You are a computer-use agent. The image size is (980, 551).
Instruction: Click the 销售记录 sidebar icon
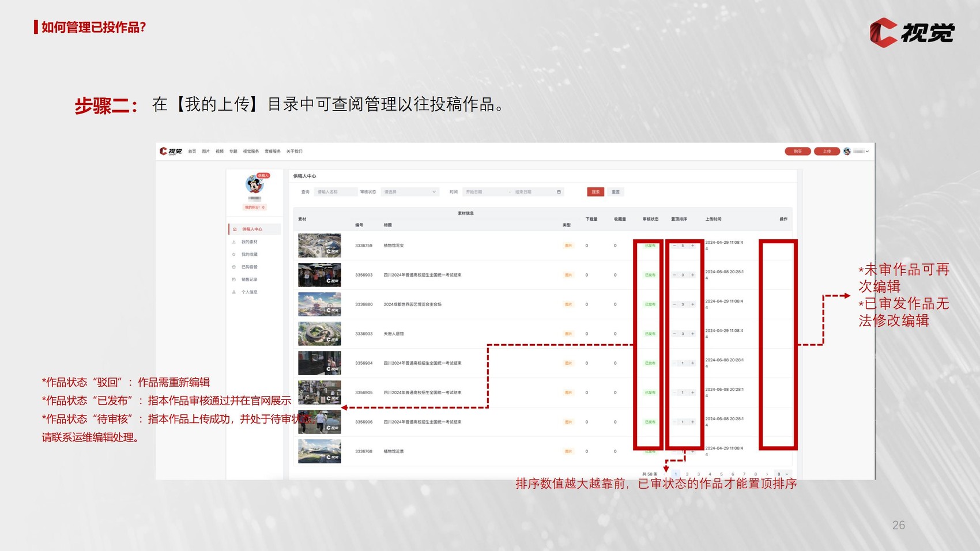click(234, 280)
